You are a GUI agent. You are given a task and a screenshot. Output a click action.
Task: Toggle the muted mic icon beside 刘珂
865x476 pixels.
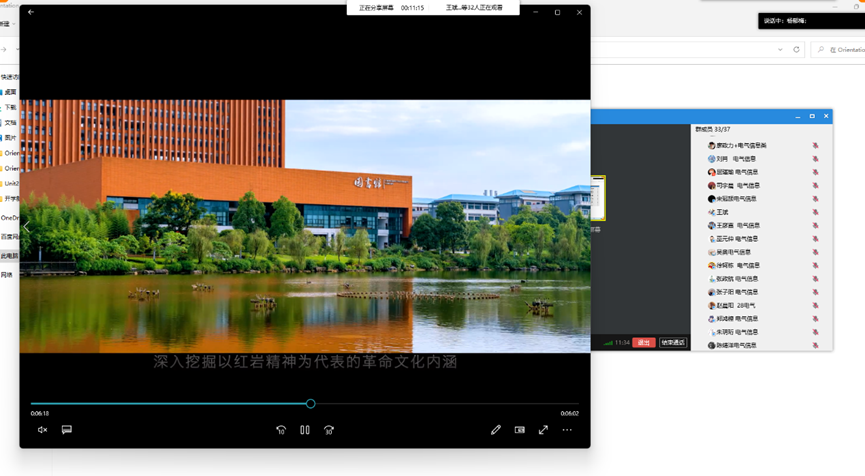coord(815,159)
